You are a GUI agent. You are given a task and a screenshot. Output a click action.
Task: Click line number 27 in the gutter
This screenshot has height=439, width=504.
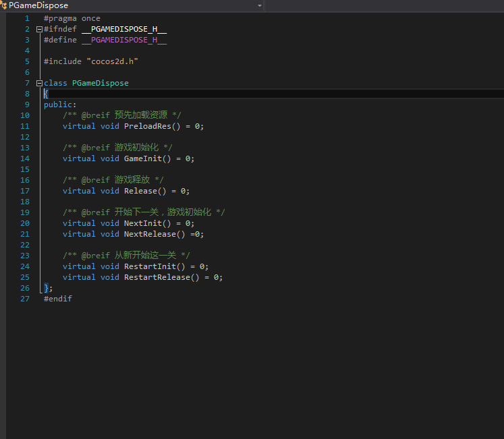(25, 299)
